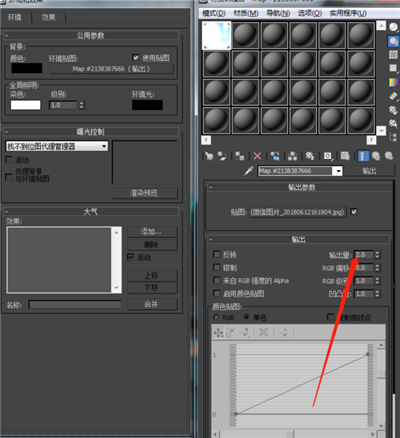Viewport: 400px width, 438px height.
Task: Toggle highlighted Show End Result icon
Action: [363, 156]
